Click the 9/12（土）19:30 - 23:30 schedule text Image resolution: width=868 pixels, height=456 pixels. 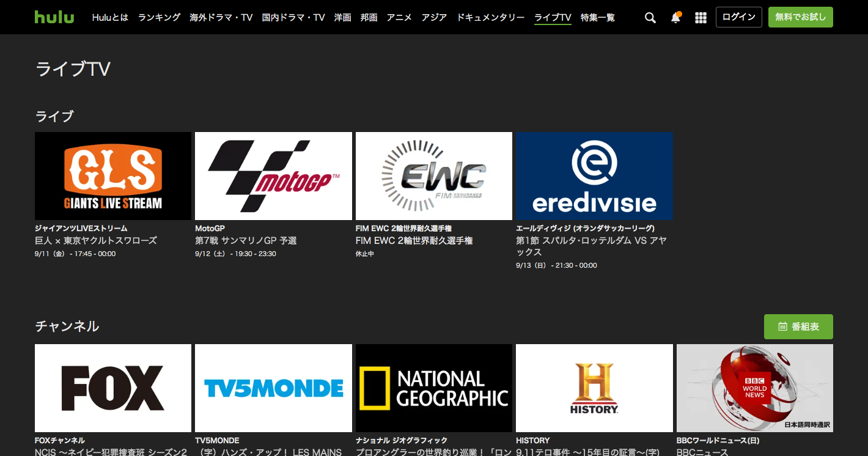click(235, 254)
